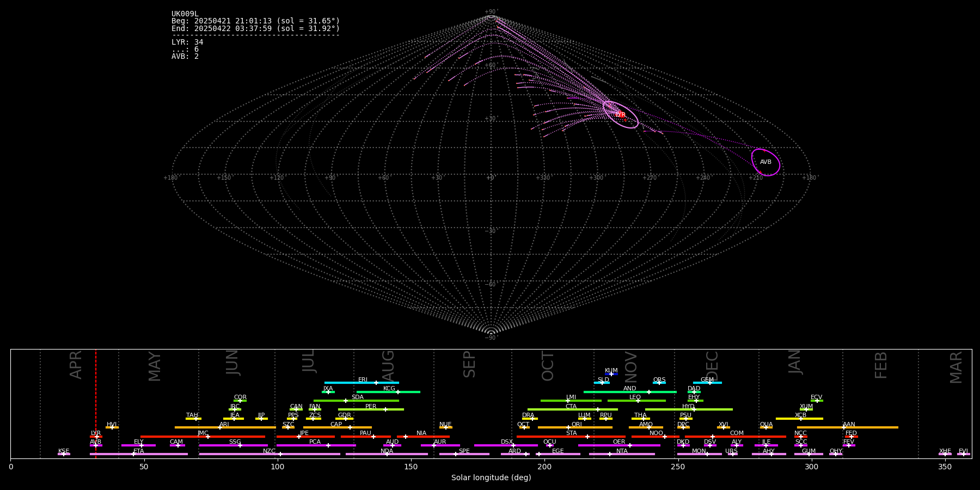
Task: Click the NTA shower label in the timeline
Action: [622, 451]
